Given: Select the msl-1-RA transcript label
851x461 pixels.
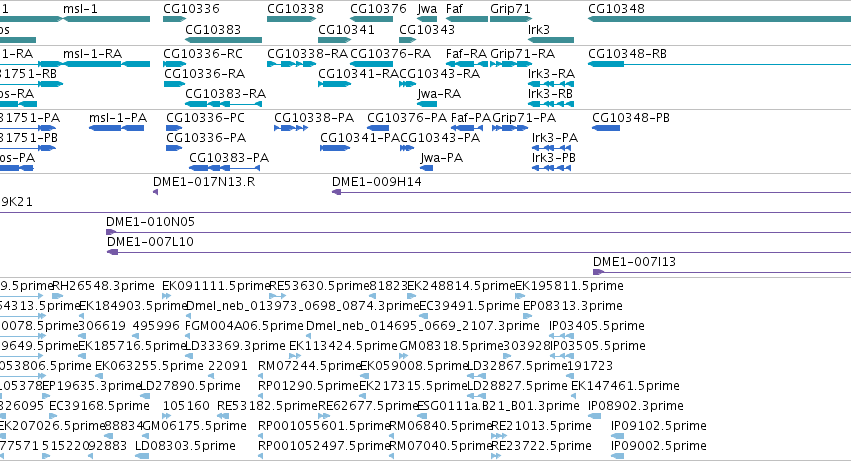Looking at the screenshot, I should tap(92, 54).
